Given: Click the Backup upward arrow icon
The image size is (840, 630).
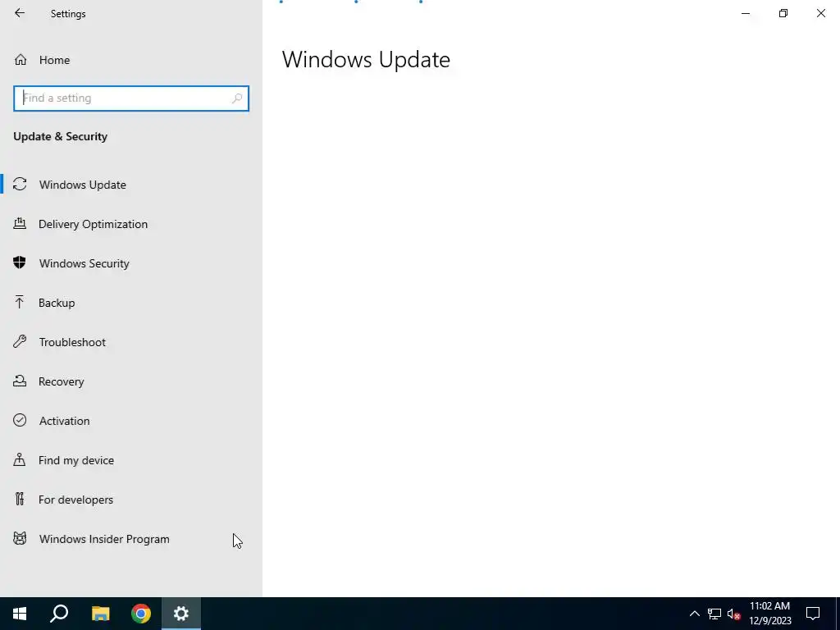Looking at the screenshot, I should pyautogui.click(x=20, y=302).
